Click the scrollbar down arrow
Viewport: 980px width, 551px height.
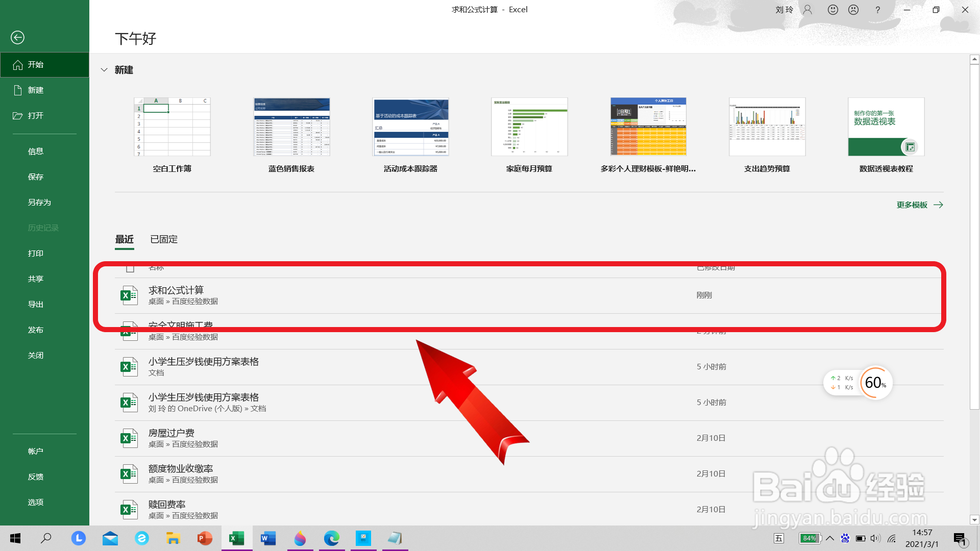tap(974, 520)
